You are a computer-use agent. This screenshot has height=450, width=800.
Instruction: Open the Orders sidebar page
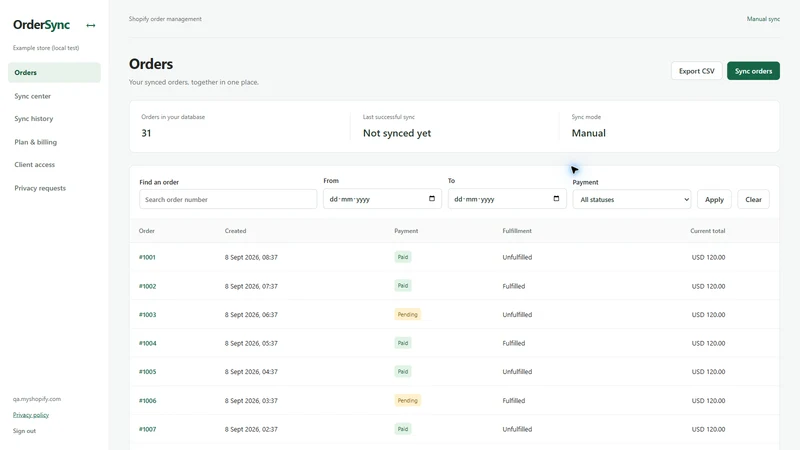(54, 72)
